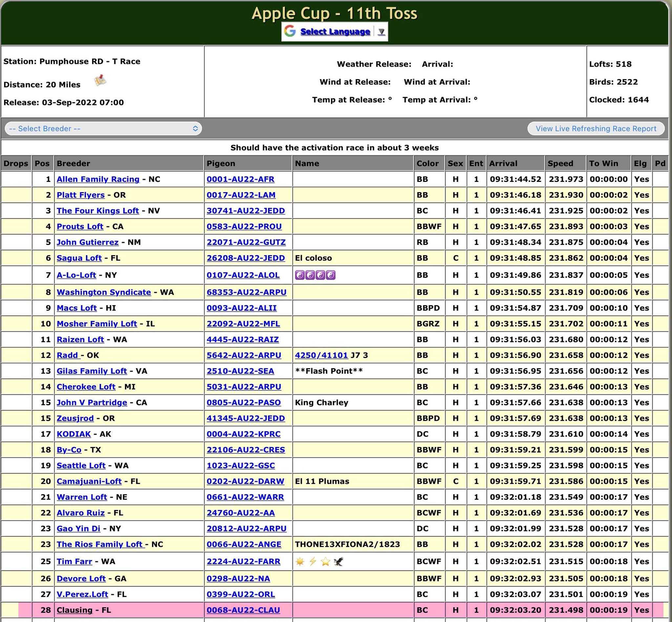
Task: Click the 4250/41101 name link
Action: [x=321, y=355]
